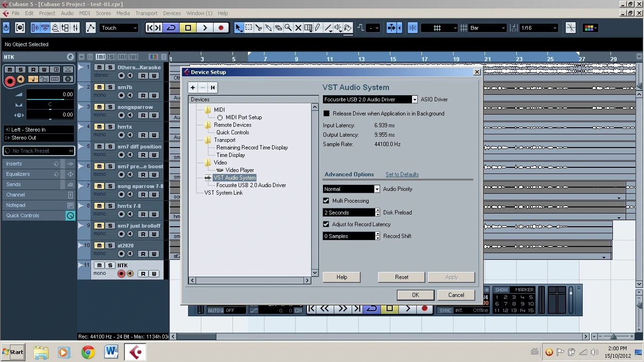Uncheck Adjust for Record Latency

coord(326,224)
